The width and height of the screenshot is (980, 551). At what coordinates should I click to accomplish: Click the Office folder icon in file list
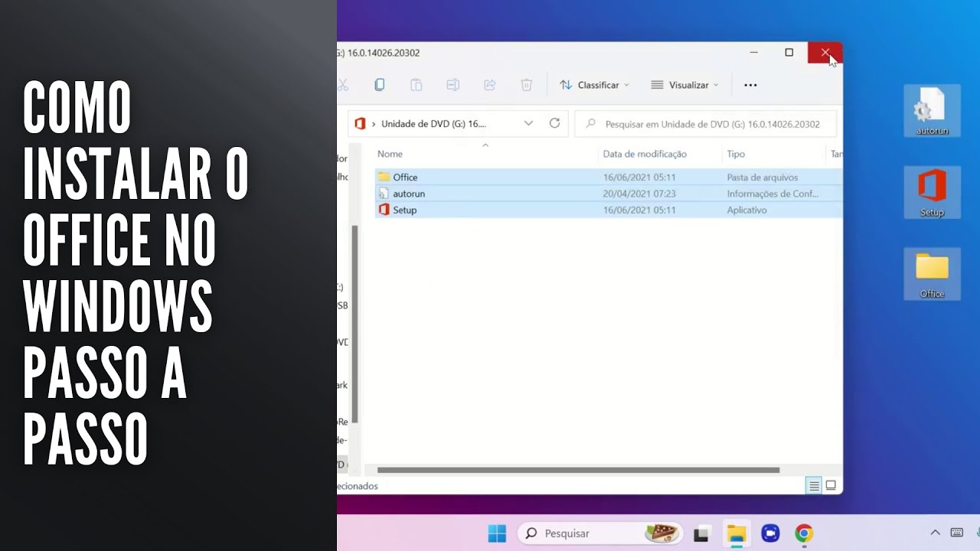point(384,177)
